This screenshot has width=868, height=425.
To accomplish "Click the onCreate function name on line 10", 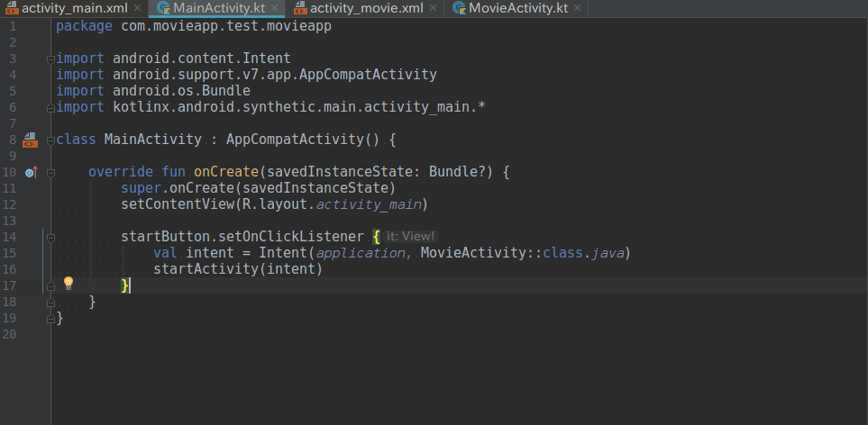I will point(226,172).
